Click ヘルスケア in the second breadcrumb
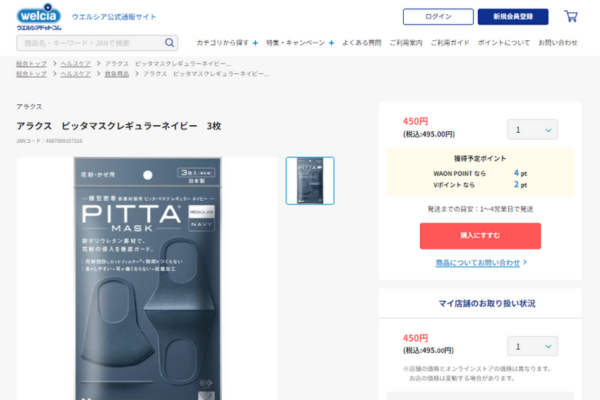 (x=75, y=73)
